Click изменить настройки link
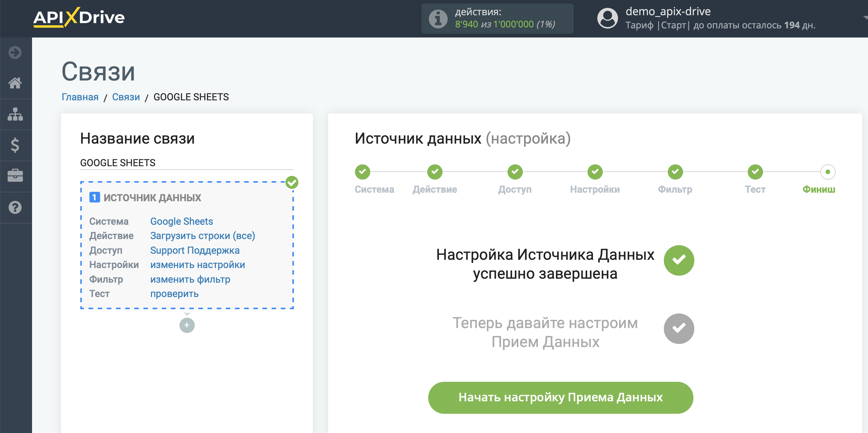This screenshot has width=868, height=433. coord(197,265)
